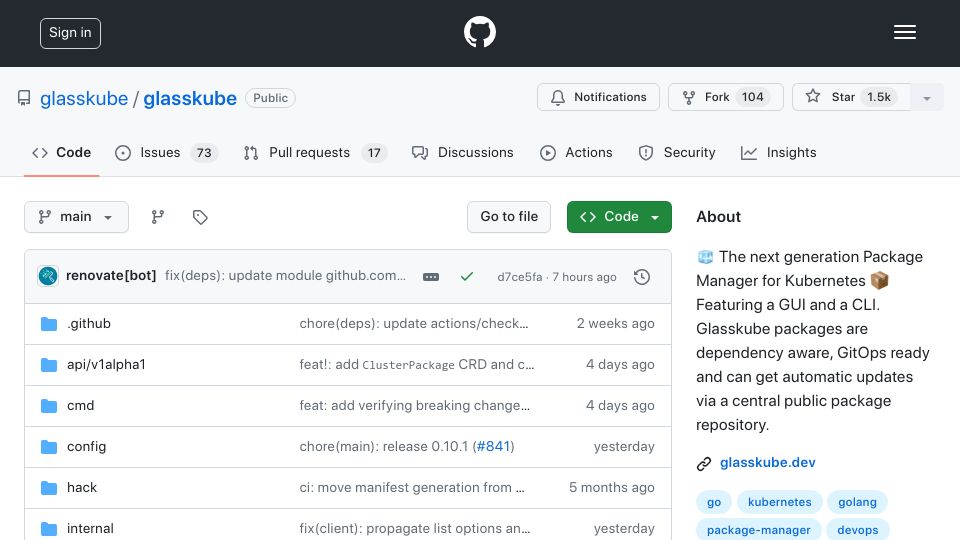Open renovate[bot] author link
Viewport: 960px width, 540px height.
(x=111, y=276)
